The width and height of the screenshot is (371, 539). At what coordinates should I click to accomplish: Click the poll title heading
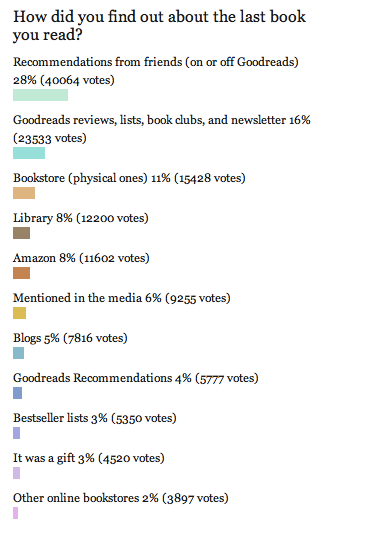click(x=159, y=26)
